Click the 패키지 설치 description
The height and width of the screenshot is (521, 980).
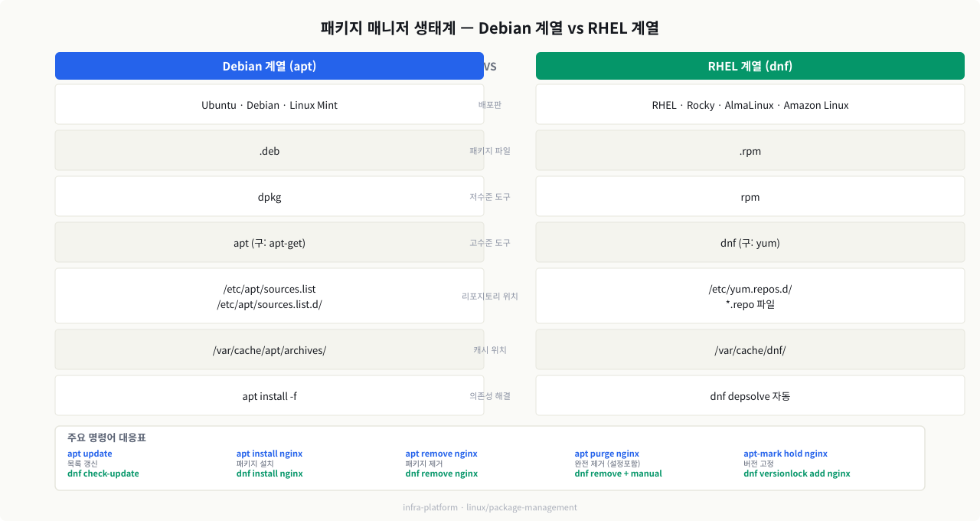pyautogui.click(x=255, y=464)
